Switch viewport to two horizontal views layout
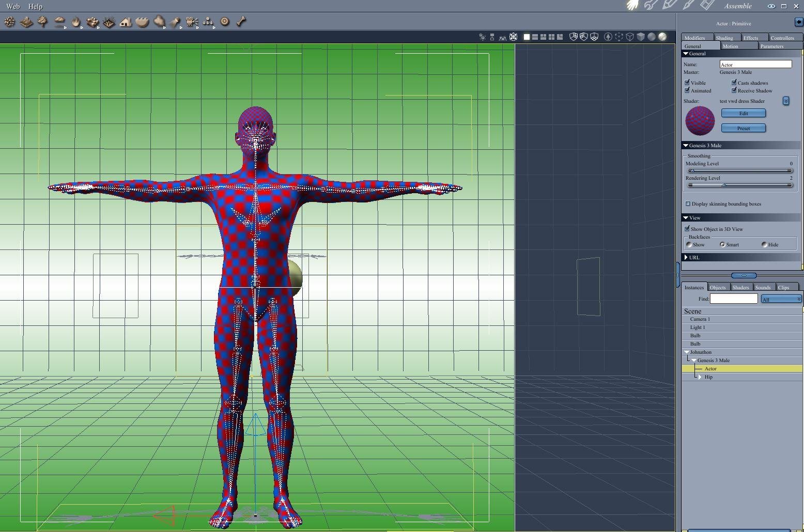804x532 pixels. click(x=535, y=37)
